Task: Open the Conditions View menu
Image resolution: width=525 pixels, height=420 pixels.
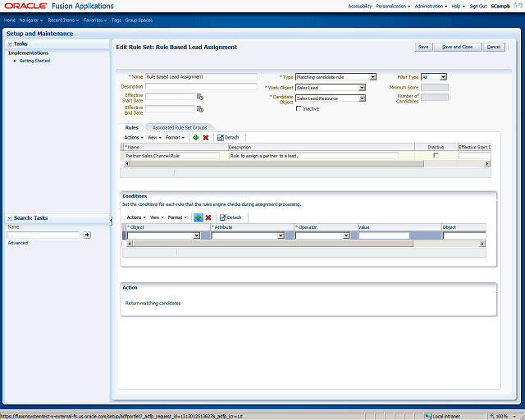Action: (x=157, y=217)
